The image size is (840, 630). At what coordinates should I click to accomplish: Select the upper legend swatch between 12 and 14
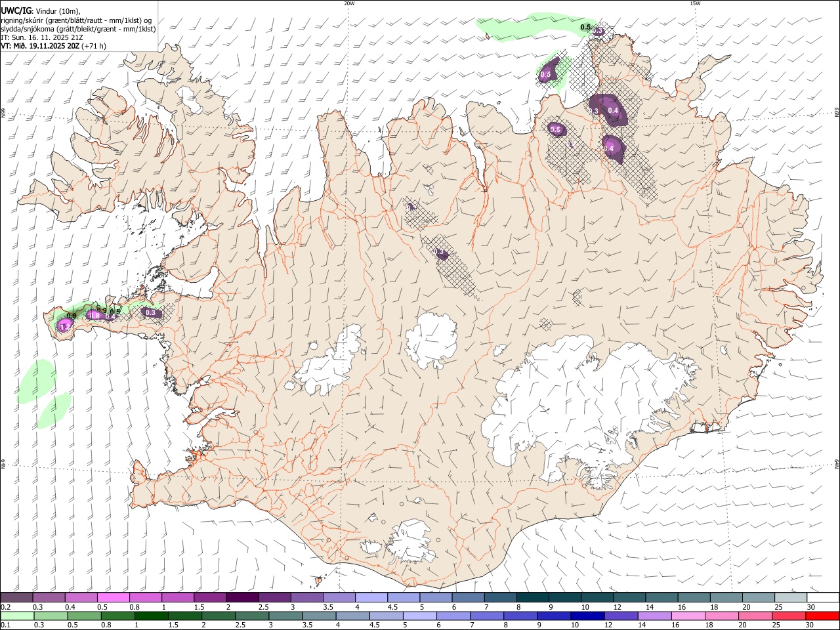628,598
